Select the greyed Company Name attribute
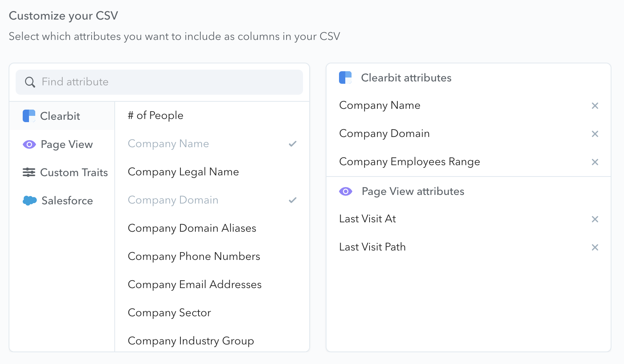 [212, 144]
